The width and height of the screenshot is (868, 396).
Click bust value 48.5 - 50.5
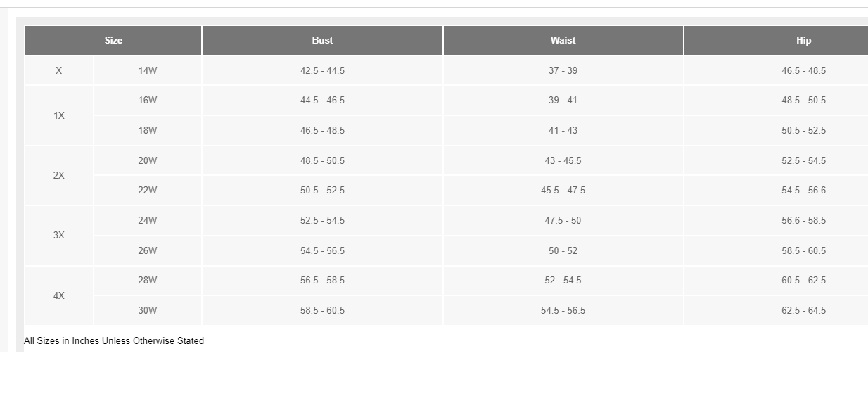coord(322,160)
